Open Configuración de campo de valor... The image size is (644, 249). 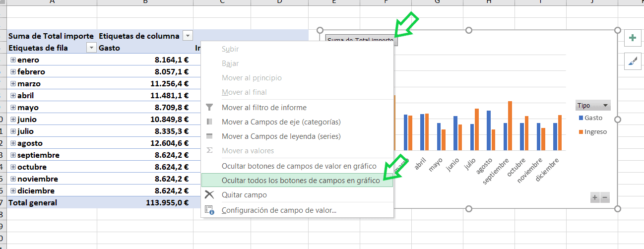[297, 210]
